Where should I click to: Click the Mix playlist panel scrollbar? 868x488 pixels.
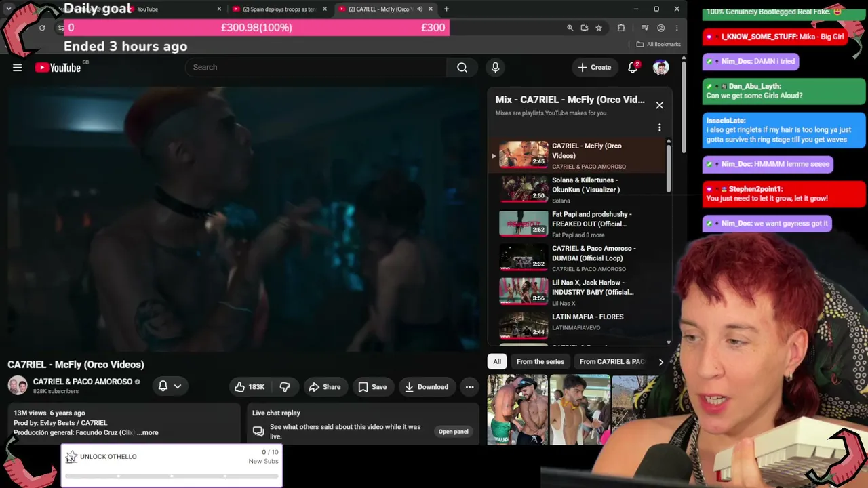669,167
